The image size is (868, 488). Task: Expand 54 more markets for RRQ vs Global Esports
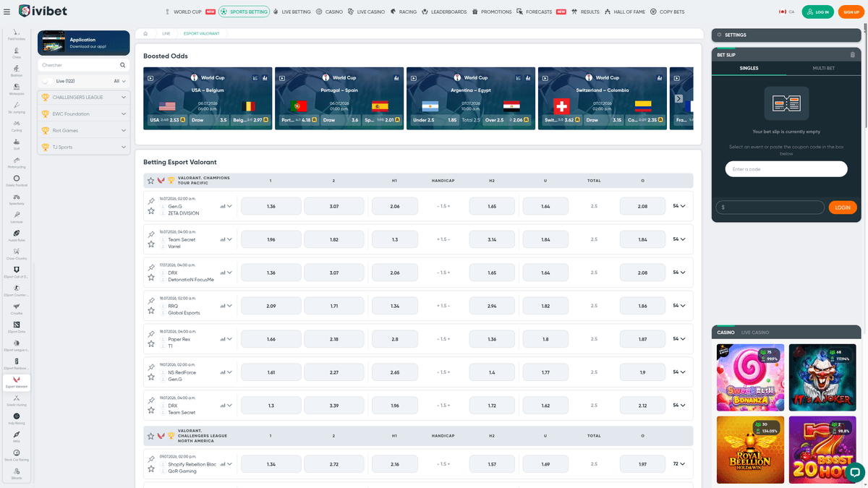678,306
